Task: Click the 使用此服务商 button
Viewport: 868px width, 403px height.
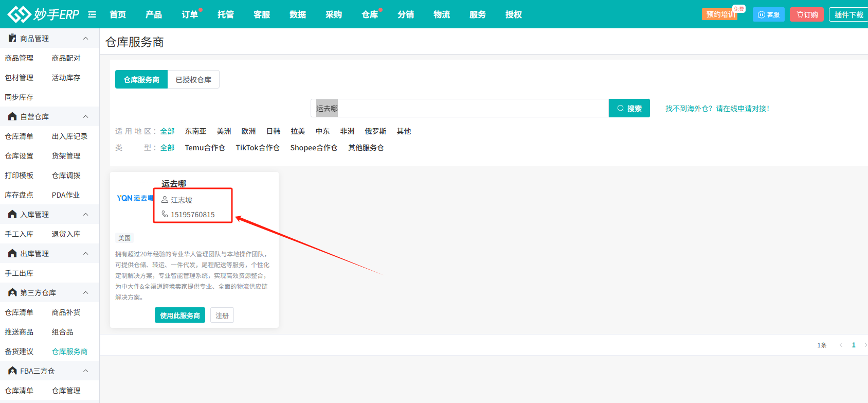Action: [x=180, y=315]
